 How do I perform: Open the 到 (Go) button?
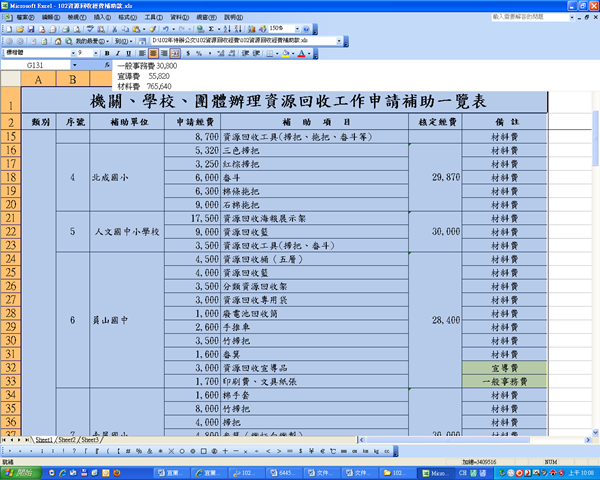[x=124, y=41]
